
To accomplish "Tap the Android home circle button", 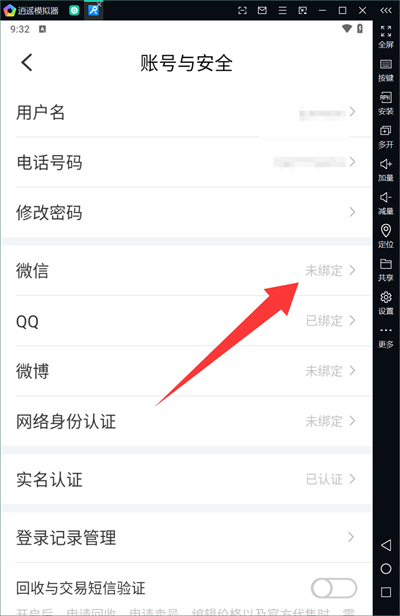I will coord(386,568).
